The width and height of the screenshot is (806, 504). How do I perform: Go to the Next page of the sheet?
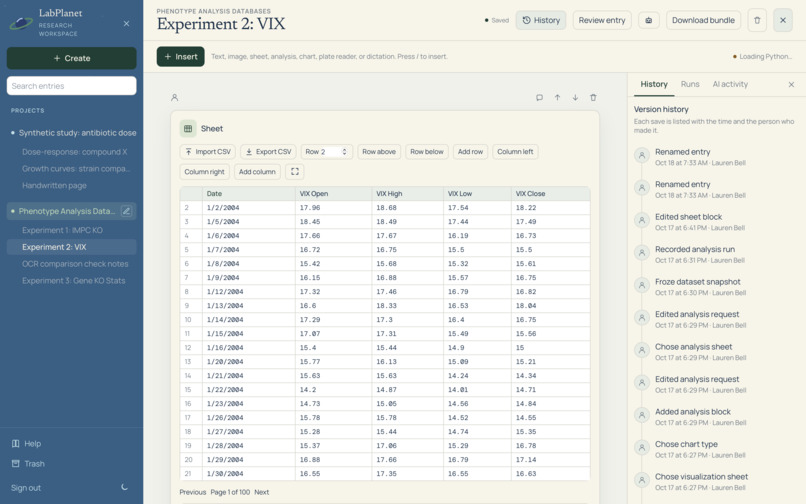click(262, 492)
